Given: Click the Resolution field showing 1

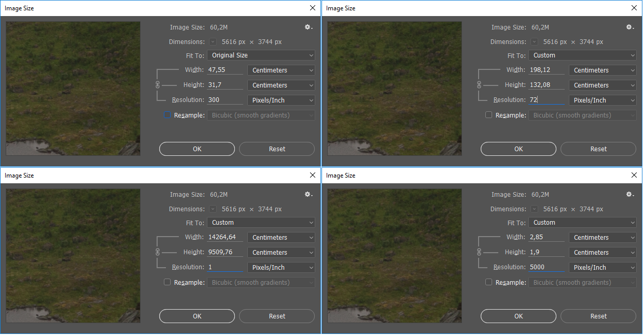Looking at the screenshot, I should pyautogui.click(x=225, y=267).
